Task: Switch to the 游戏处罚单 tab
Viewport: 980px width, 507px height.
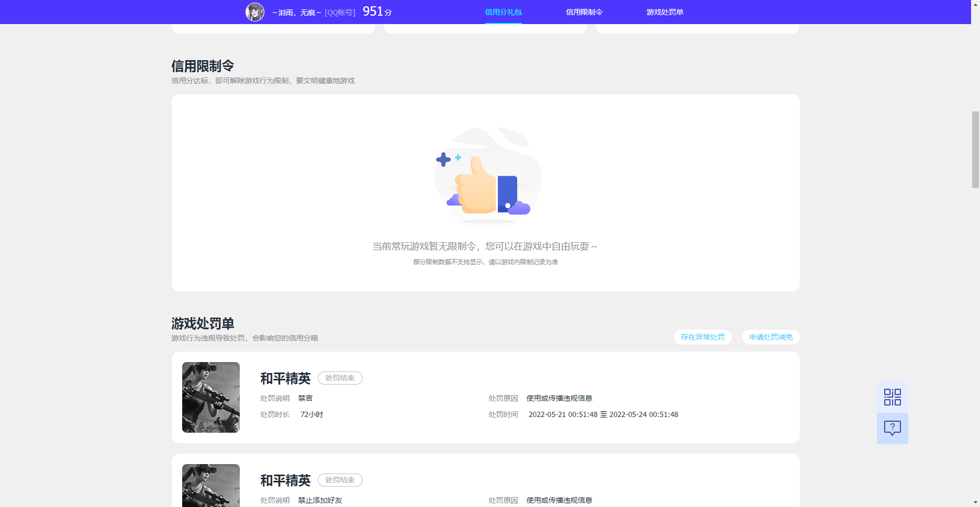Action: pyautogui.click(x=665, y=12)
